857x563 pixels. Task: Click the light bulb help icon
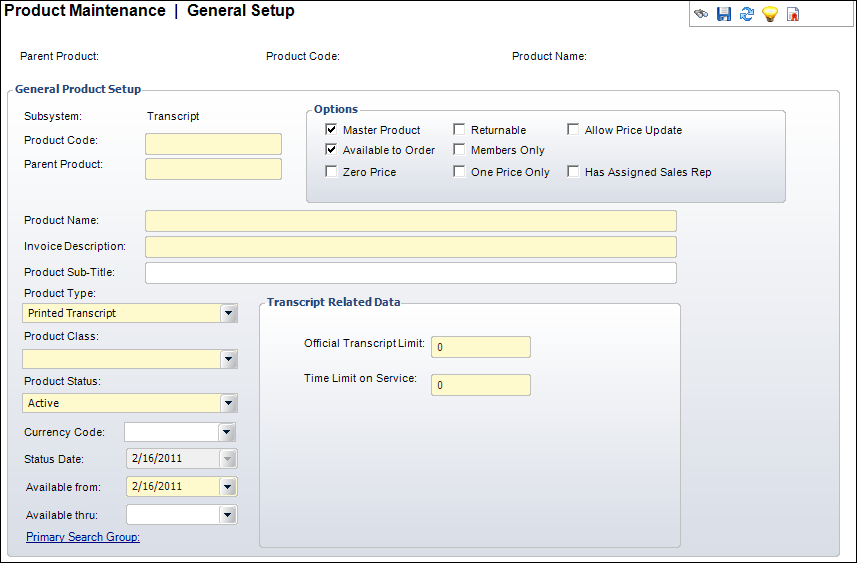(x=769, y=14)
